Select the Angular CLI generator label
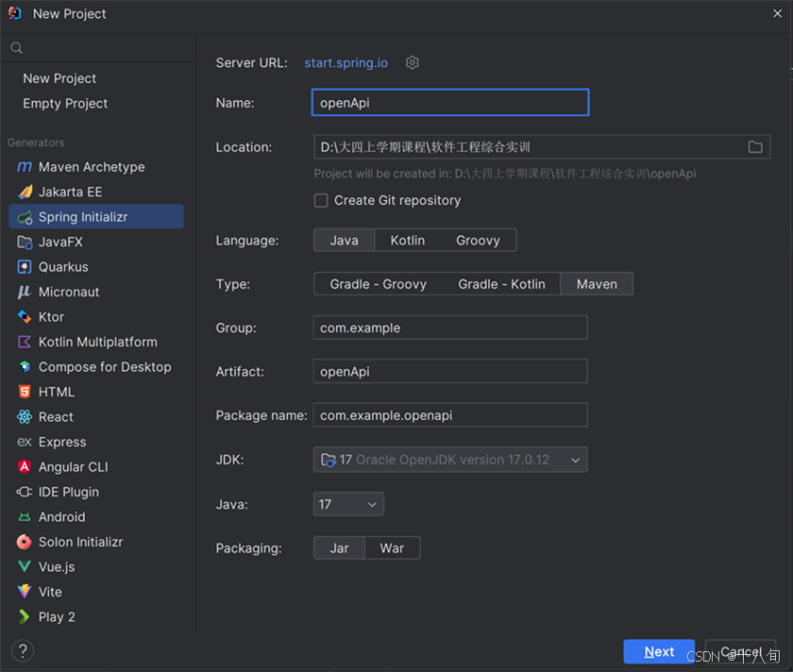Image resolution: width=793 pixels, height=672 pixels. (74, 466)
